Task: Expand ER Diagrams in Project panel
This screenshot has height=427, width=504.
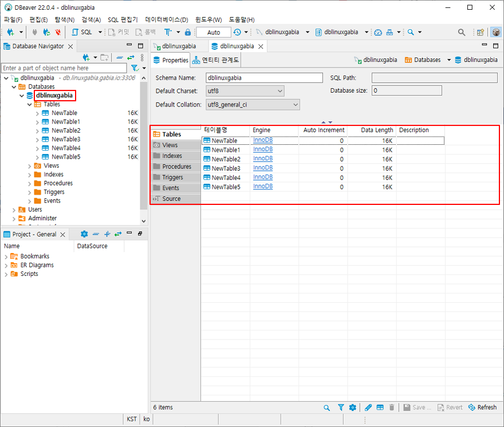Action: tap(6, 266)
